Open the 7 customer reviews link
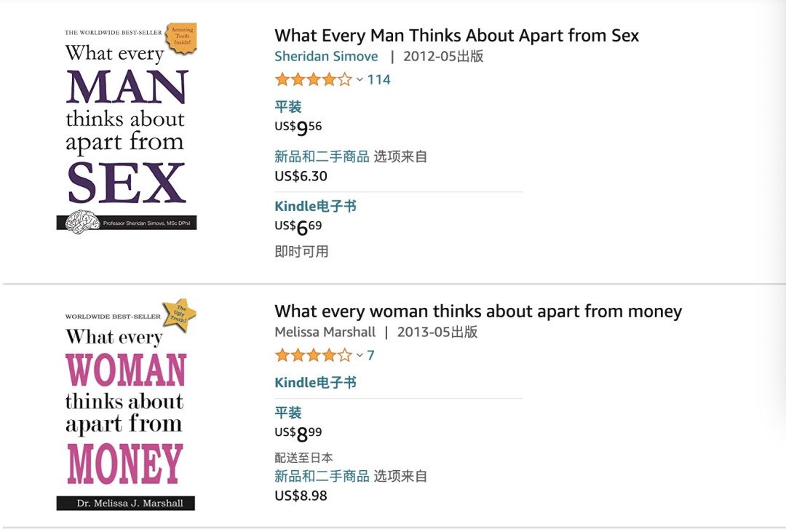The image size is (786, 532). coord(370,355)
